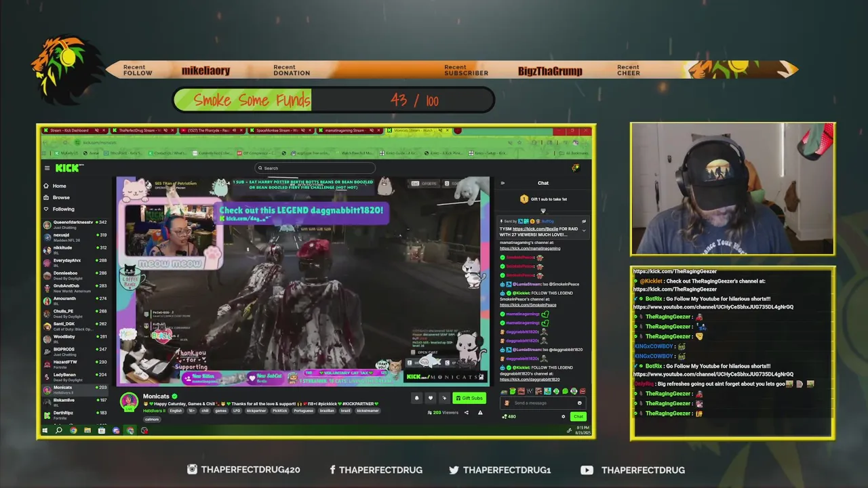Viewport: 868px width, 488px height.
Task: Open Following in Kick sidebar
Action: [x=76, y=209]
